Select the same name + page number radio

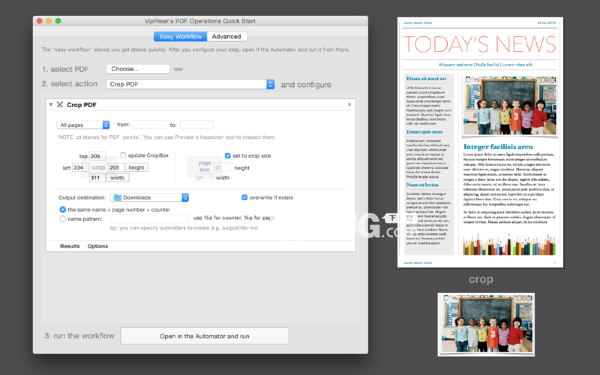point(62,210)
